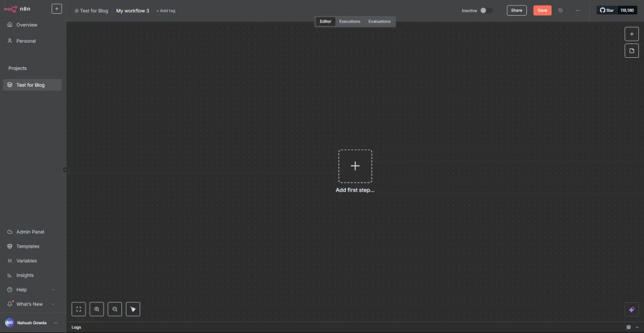Open Templates from the sidebar
This screenshot has width=644, height=333.
(x=32, y=246)
